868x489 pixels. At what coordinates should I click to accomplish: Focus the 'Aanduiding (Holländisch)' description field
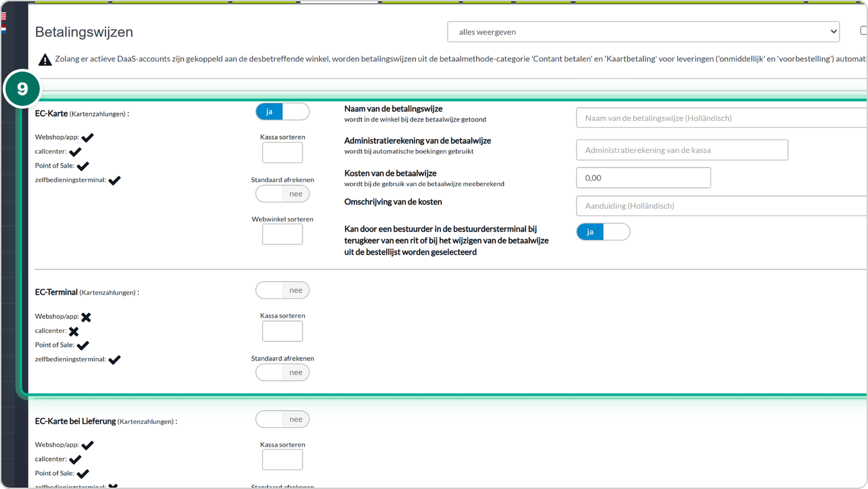722,205
